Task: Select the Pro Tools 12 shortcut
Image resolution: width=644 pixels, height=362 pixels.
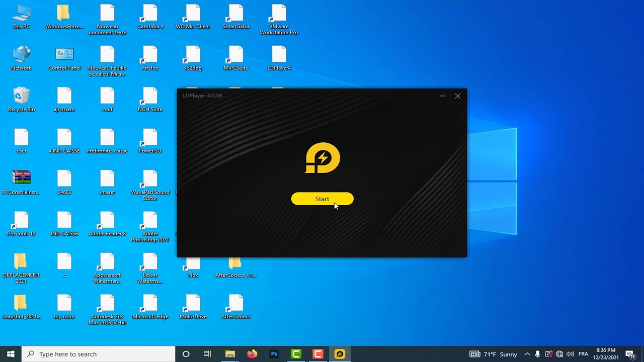Action: (x=21, y=224)
